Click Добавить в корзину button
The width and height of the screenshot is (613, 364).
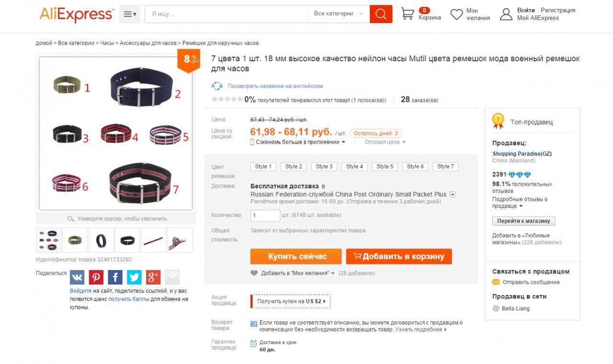pyautogui.click(x=399, y=256)
